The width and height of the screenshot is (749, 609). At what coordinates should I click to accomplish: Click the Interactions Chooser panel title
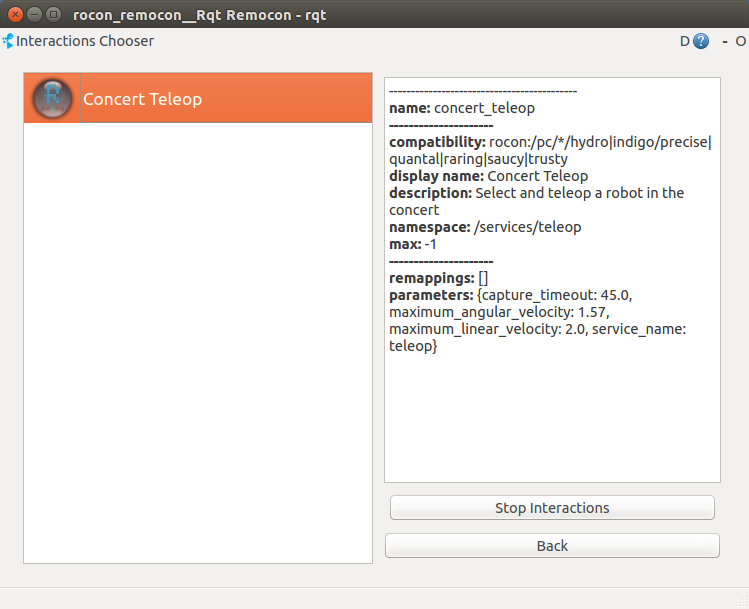click(85, 42)
